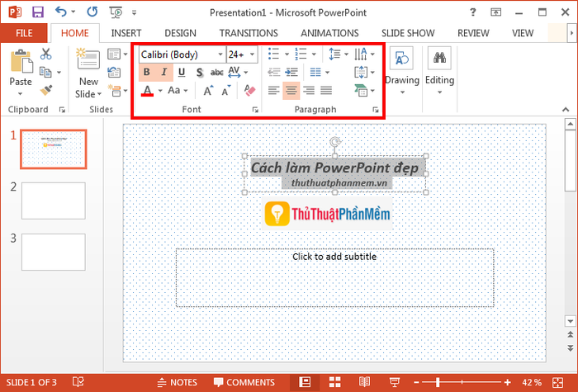
Task: Open the font size 24+ dropdown
Action: point(253,54)
